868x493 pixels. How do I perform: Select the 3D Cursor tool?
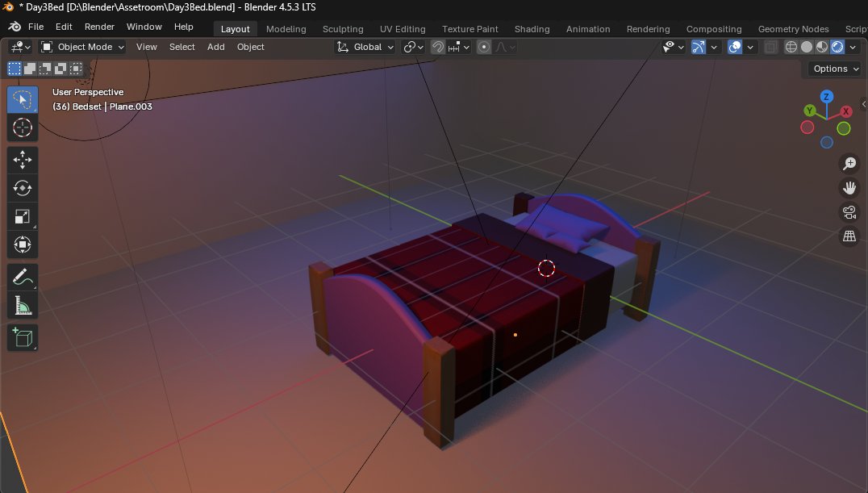click(x=22, y=128)
